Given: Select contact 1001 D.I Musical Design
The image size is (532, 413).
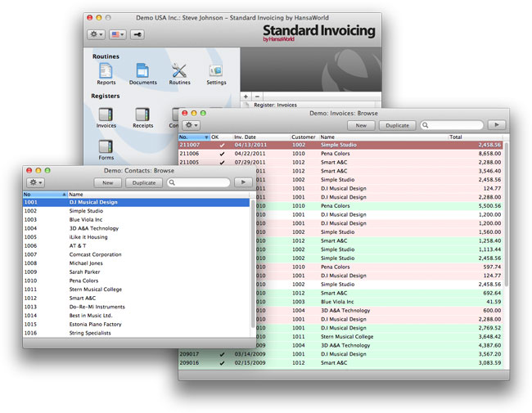Looking at the screenshot, I should coord(136,203).
